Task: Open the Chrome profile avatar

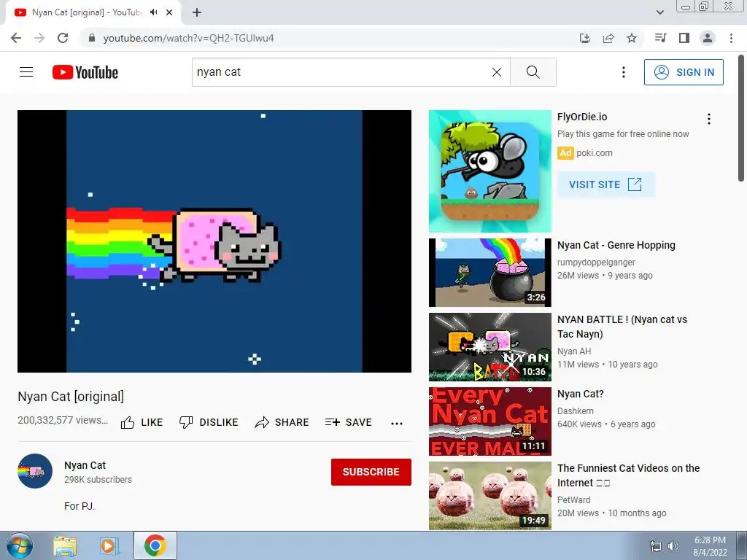Action: pos(708,38)
